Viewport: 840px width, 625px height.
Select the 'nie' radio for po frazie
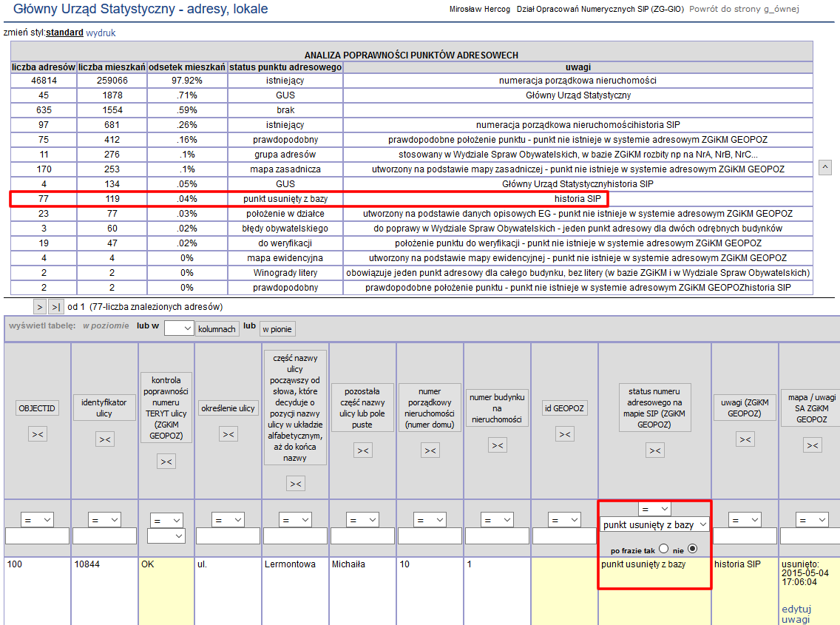coord(692,549)
